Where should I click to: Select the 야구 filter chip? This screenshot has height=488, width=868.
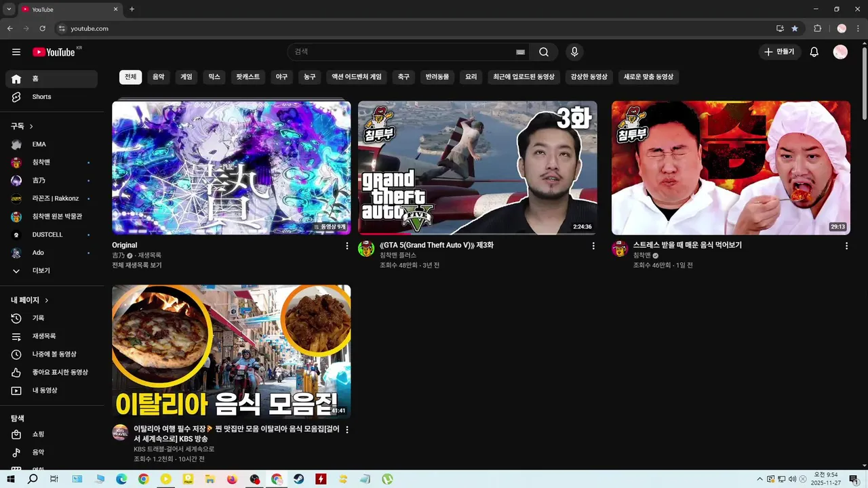click(281, 77)
